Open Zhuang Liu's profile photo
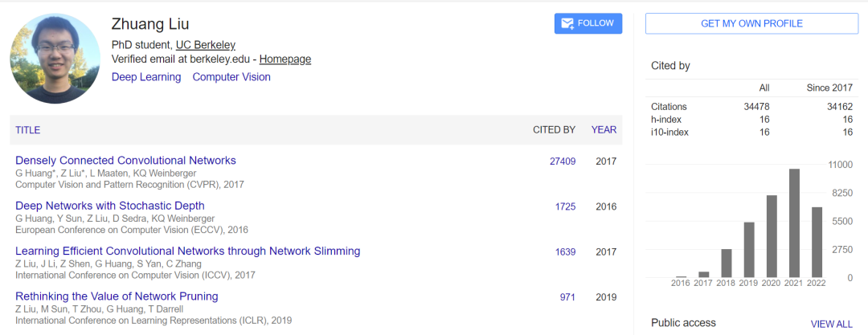The width and height of the screenshot is (868, 335). coord(49,59)
